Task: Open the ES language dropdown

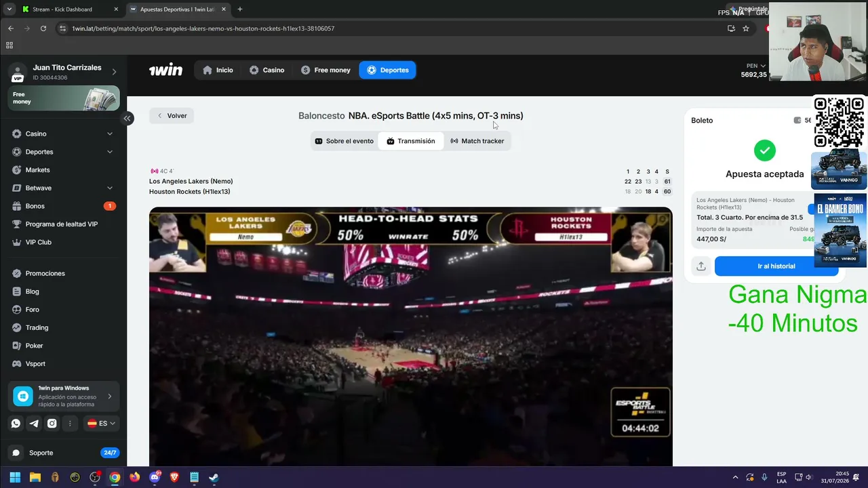Action: tap(102, 424)
